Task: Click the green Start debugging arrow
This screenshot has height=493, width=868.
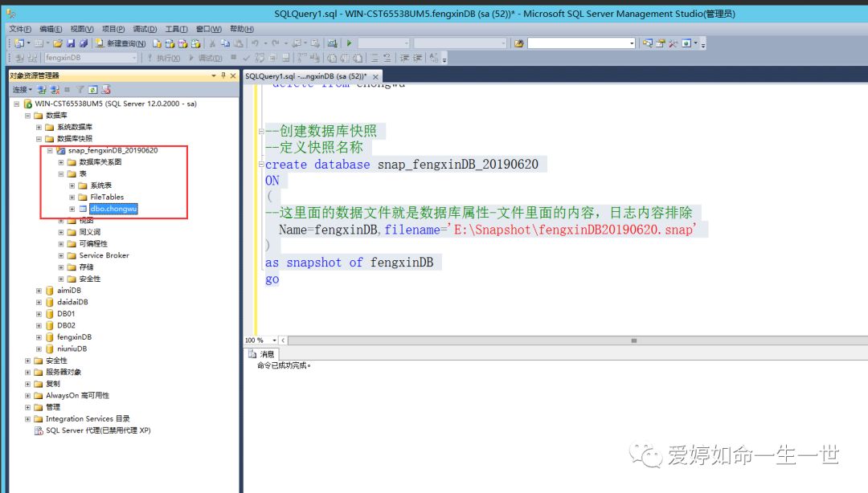Action: [x=350, y=43]
